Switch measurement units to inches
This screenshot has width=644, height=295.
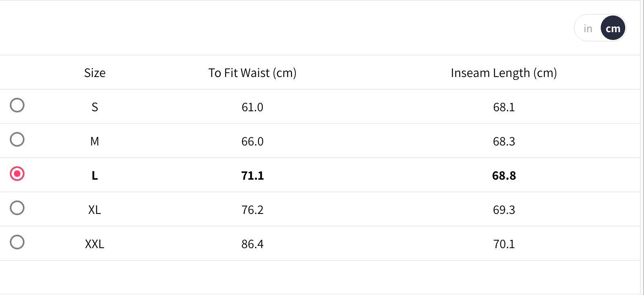click(588, 29)
